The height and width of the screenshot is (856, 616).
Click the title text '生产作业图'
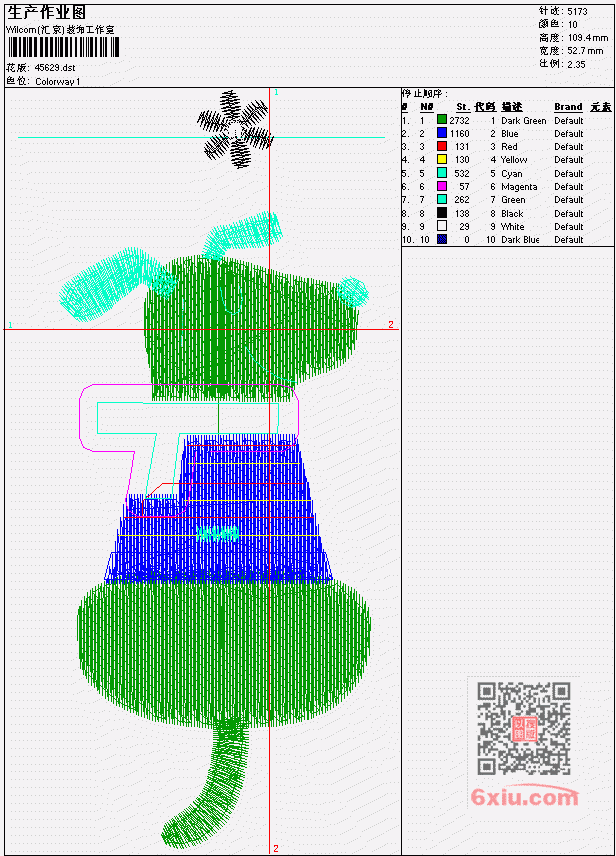tap(47, 13)
